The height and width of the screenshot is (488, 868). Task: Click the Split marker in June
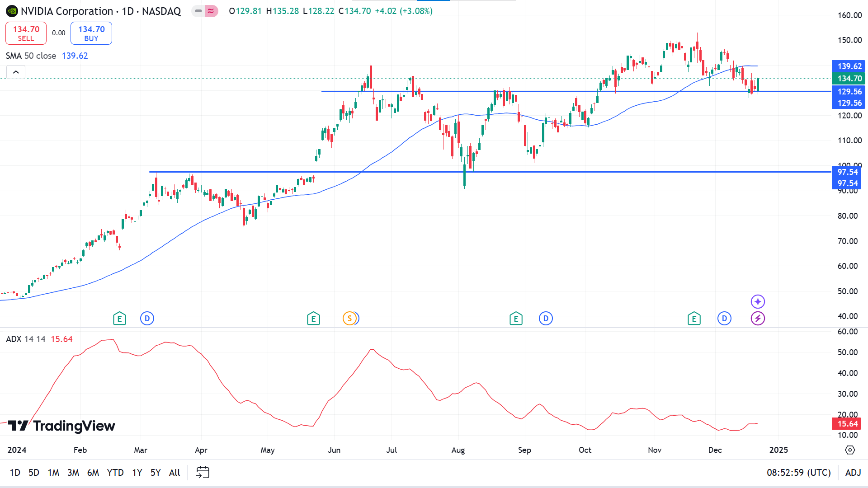349,319
